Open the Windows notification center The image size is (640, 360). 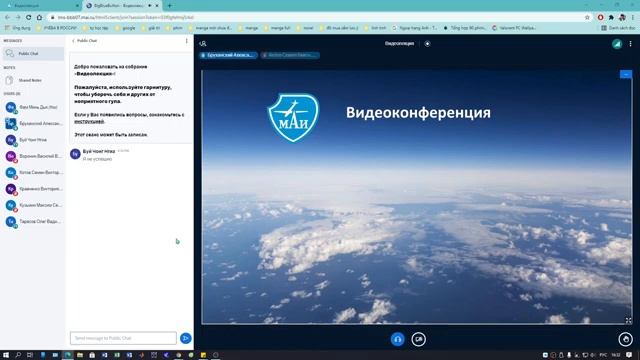(629, 355)
